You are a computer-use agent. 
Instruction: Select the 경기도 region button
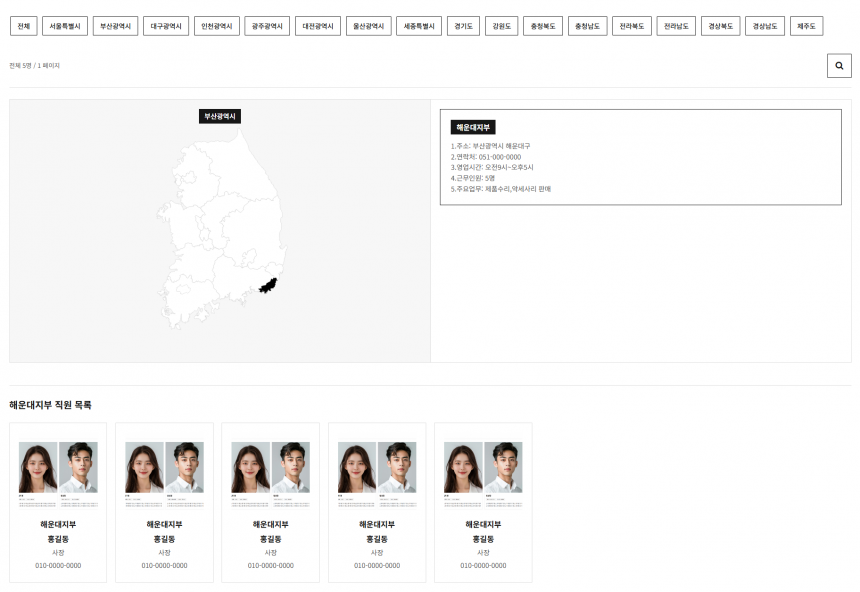[x=463, y=26]
